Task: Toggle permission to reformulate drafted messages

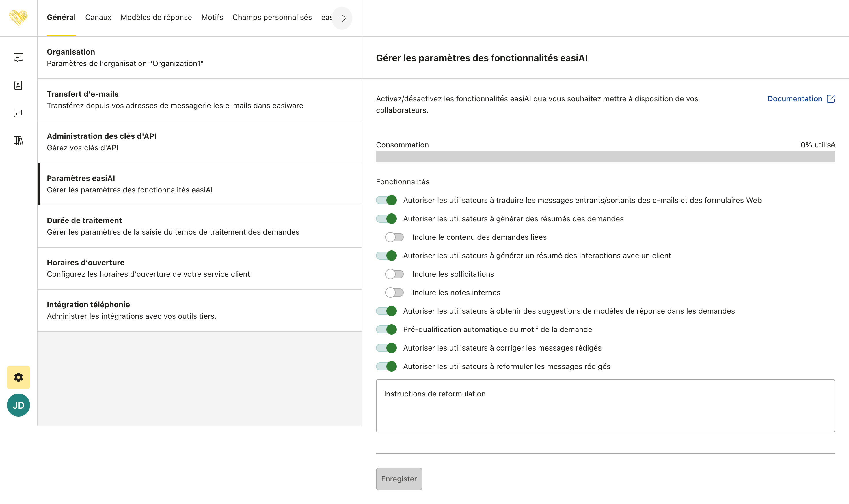Action: click(386, 366)
